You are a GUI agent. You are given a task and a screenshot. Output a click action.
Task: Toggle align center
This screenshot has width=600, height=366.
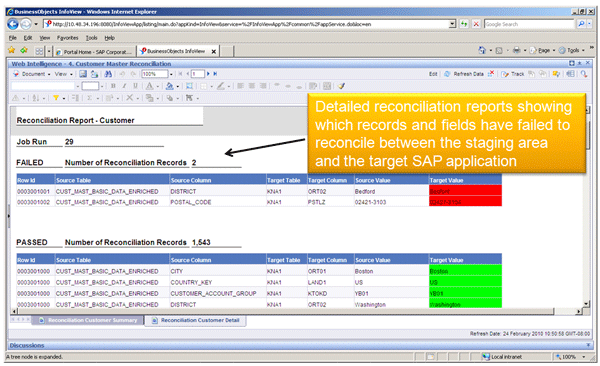point(252,86)
